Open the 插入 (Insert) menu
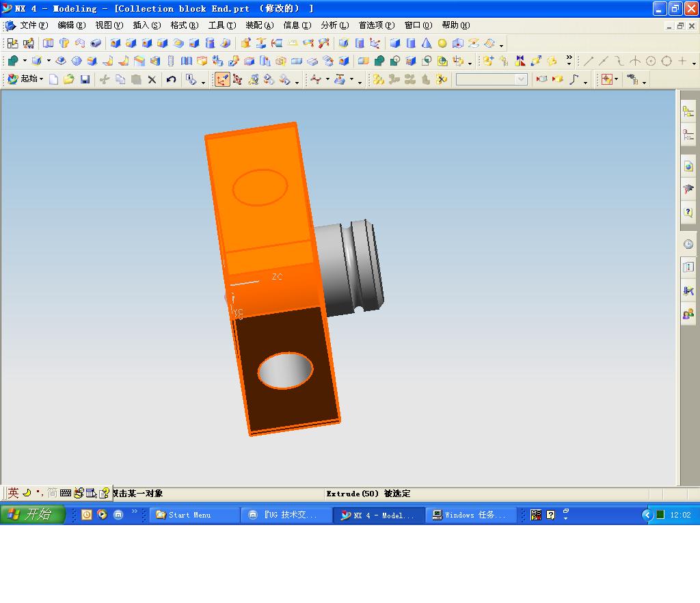The width and height of the screenshot is (700, 603). point(145,25)
